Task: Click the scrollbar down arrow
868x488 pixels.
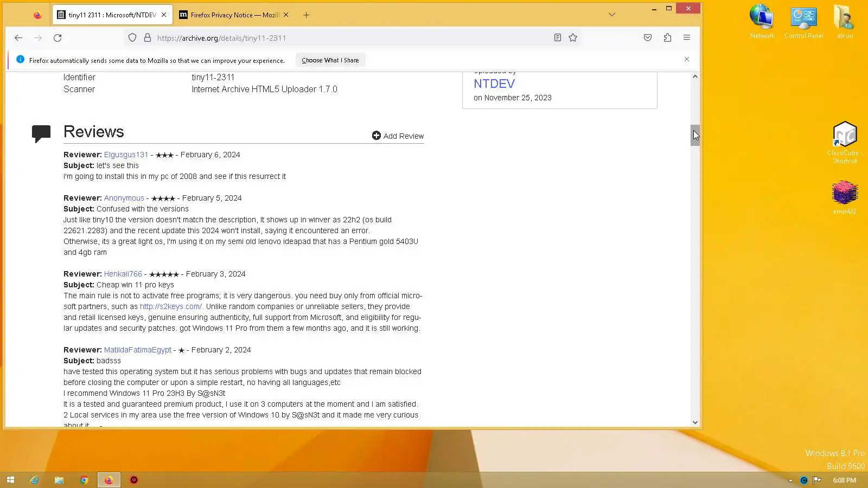Action: 695,422
